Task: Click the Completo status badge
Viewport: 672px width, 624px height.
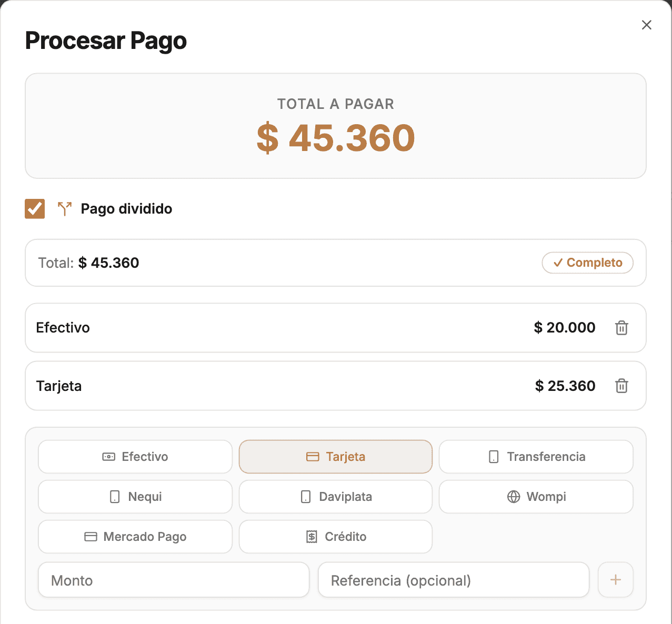Action: (x=587, y=263)
